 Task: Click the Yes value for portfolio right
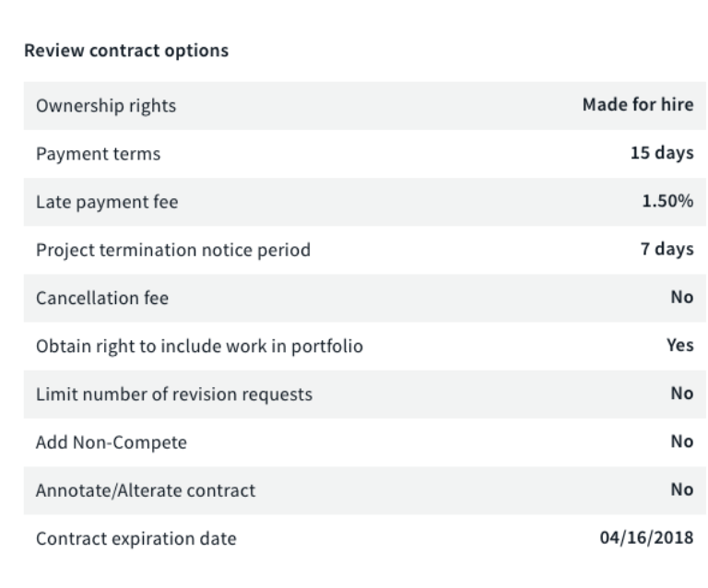pos(679,346)
